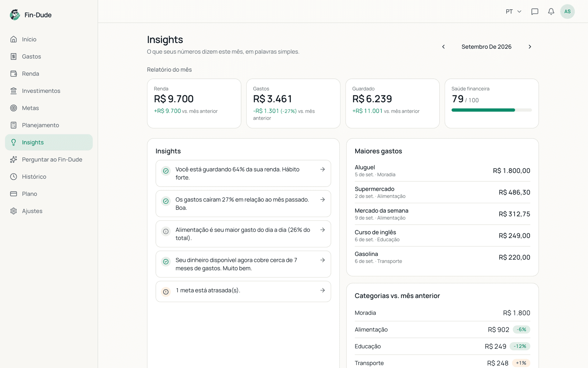
Task: Click the Fin-Dude logo icon
Action: tap(15, 15)
